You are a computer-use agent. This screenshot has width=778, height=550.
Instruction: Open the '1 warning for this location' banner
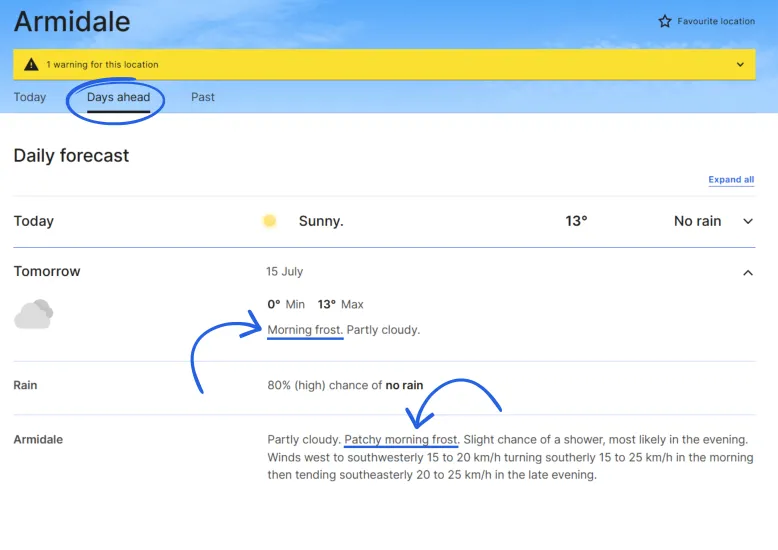point(384,65)
